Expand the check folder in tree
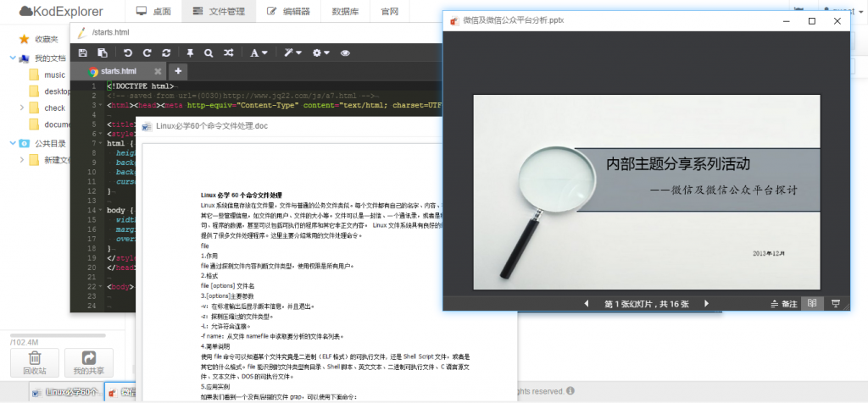Viewport: 868px width, 403px height. (21, 108)
